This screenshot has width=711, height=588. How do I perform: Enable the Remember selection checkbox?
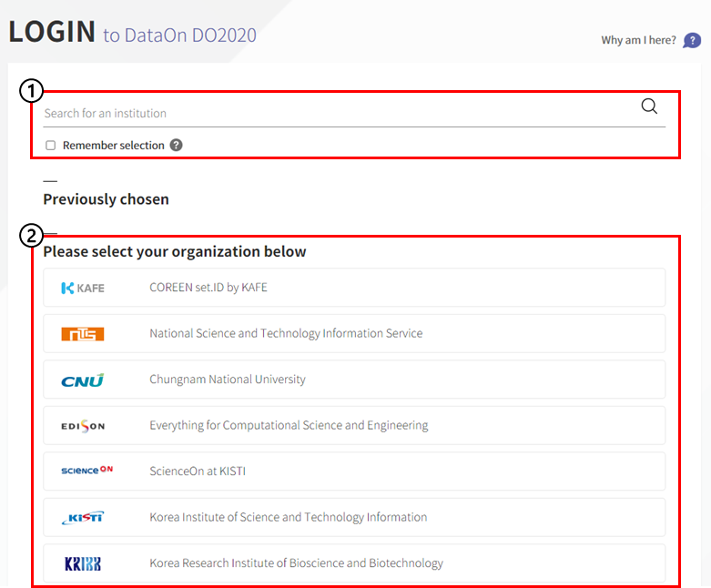pos(50,145)
